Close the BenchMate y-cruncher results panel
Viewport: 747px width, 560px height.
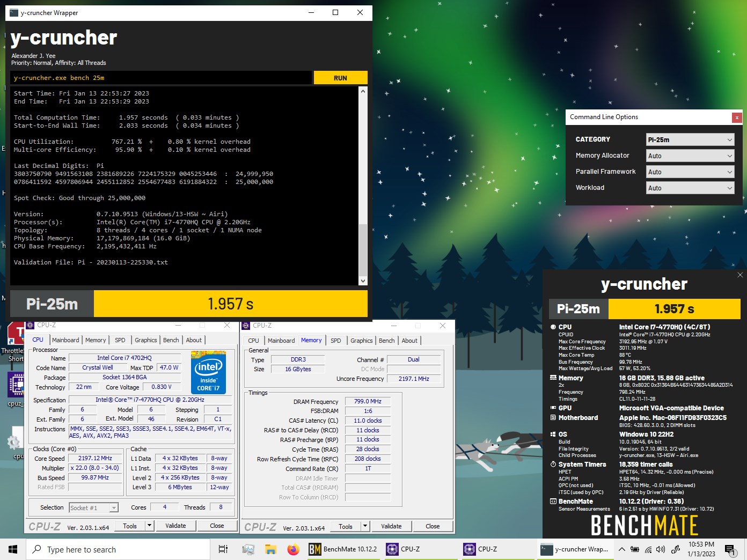pos(740,275)
